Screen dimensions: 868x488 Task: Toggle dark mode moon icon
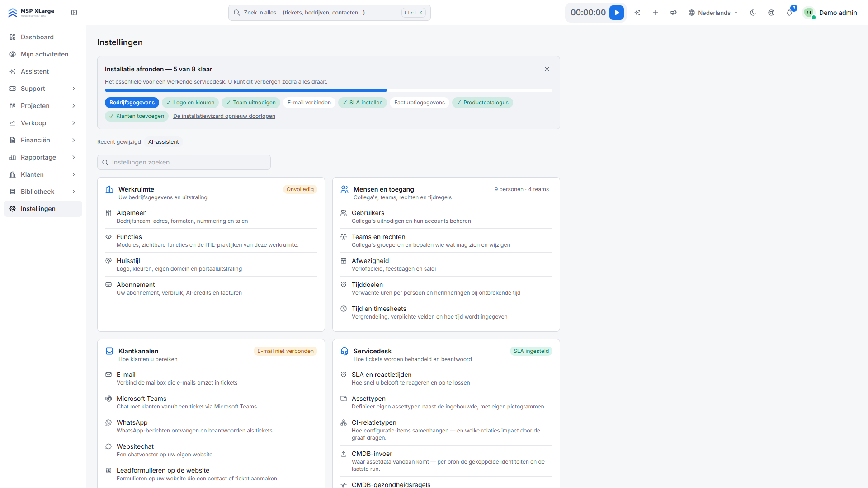click(753, 13)
